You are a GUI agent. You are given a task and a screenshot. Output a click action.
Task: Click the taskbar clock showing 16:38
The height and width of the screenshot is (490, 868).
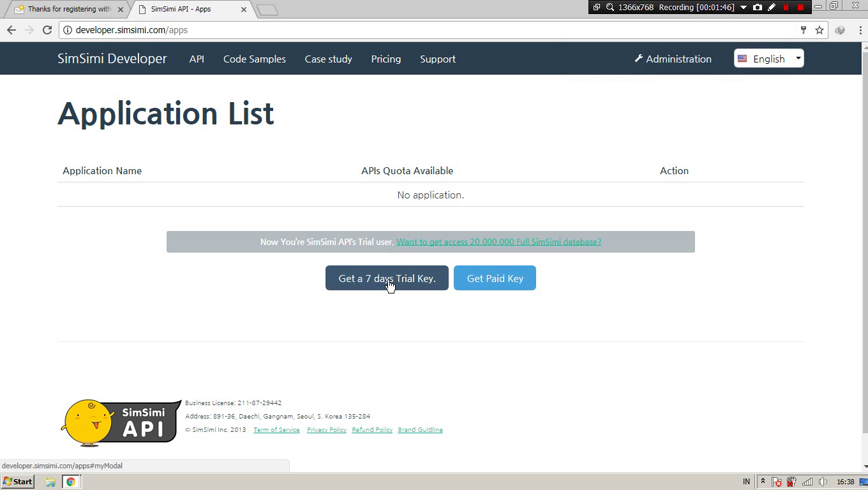(845, 482)
